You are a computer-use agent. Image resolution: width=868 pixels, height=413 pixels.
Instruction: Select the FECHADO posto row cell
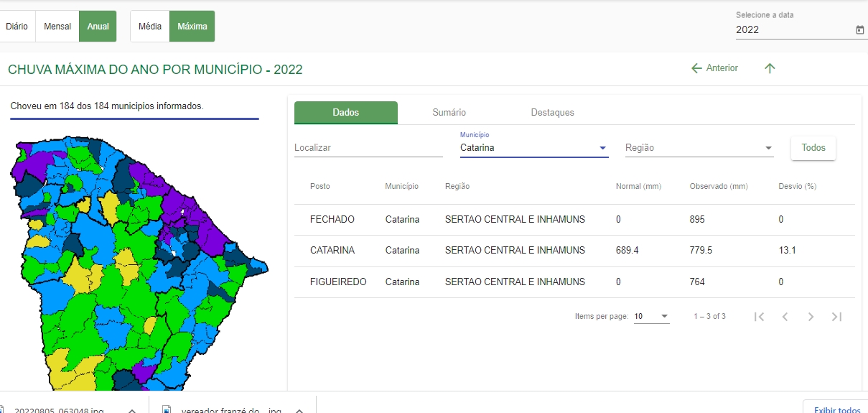click(x=332, y=220)
